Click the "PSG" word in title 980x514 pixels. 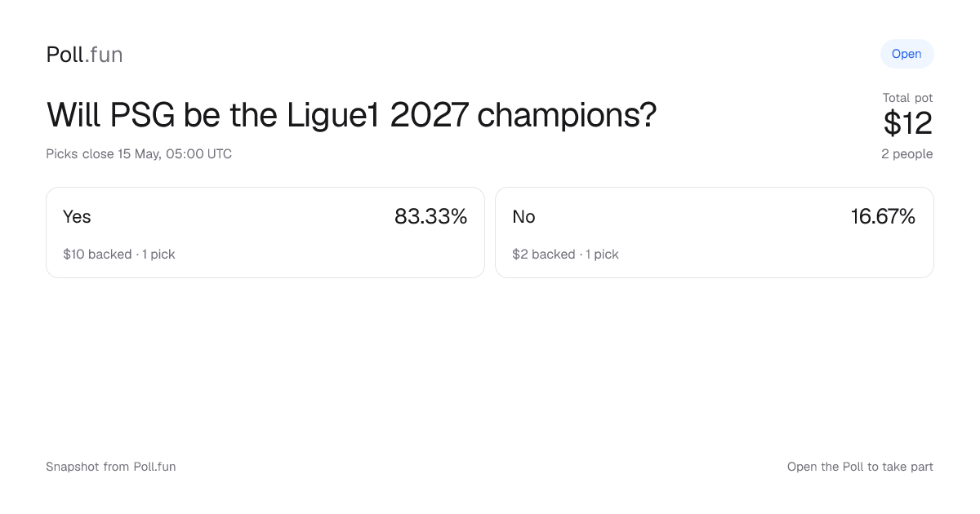point(142,116)
